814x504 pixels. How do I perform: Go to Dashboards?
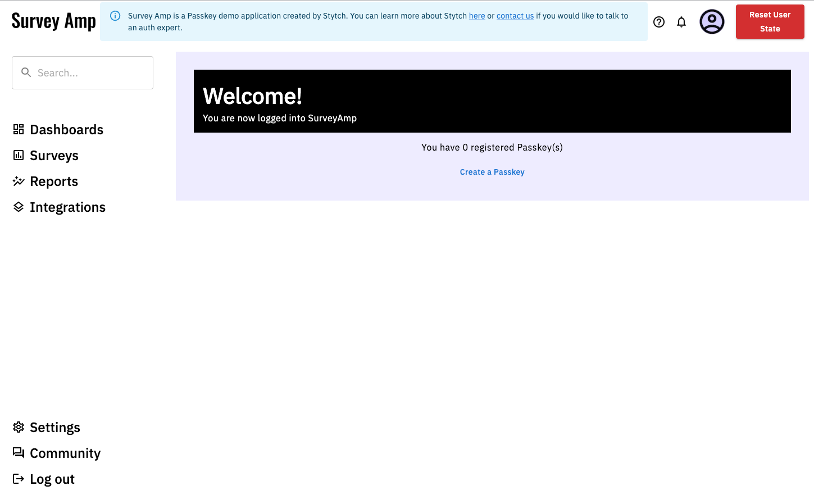tap(66, 130)
